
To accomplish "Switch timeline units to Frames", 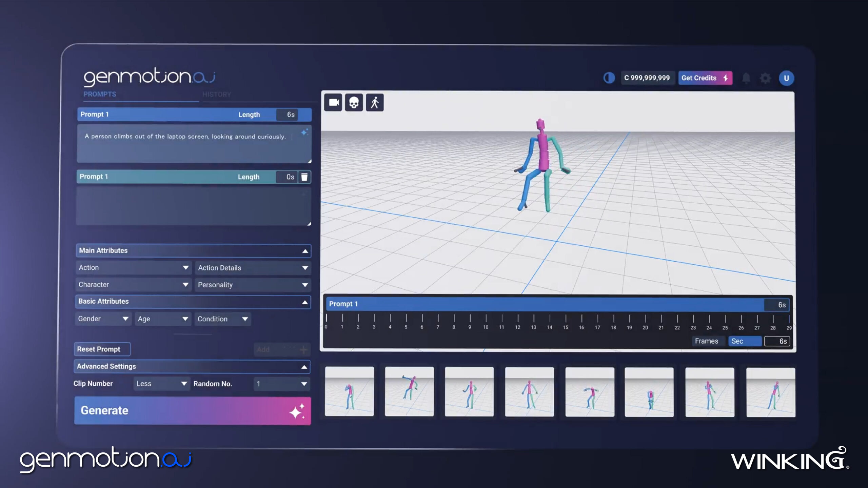I will click(x=706, y=341).
